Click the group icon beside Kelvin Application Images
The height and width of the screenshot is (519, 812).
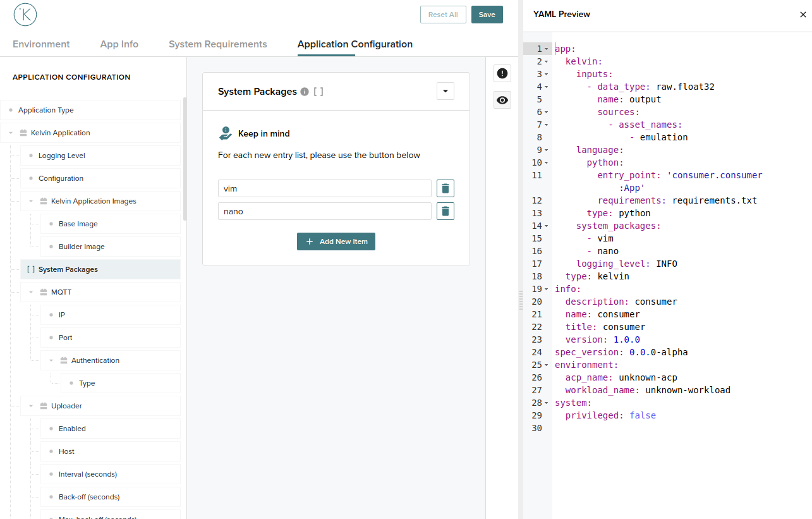tap(44, 201)
